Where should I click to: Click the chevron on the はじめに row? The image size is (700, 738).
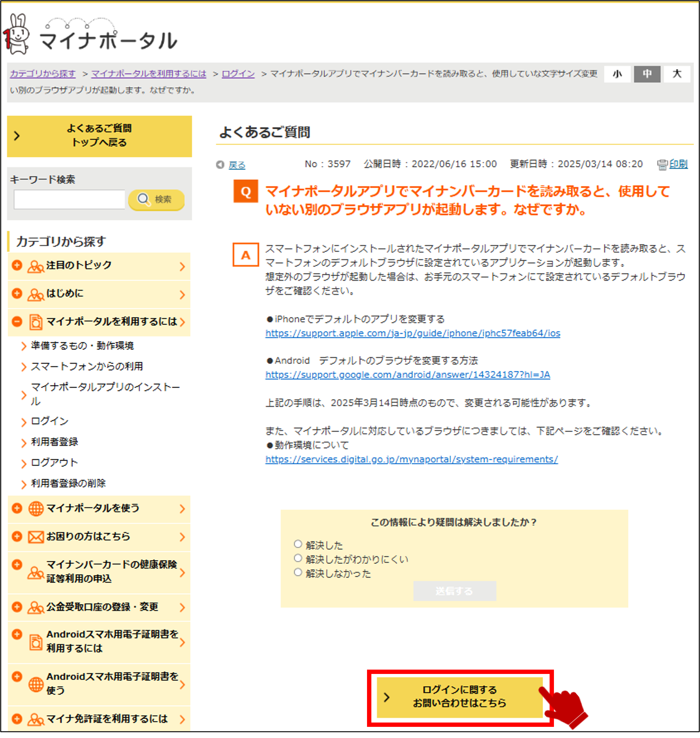coord(183,295)
